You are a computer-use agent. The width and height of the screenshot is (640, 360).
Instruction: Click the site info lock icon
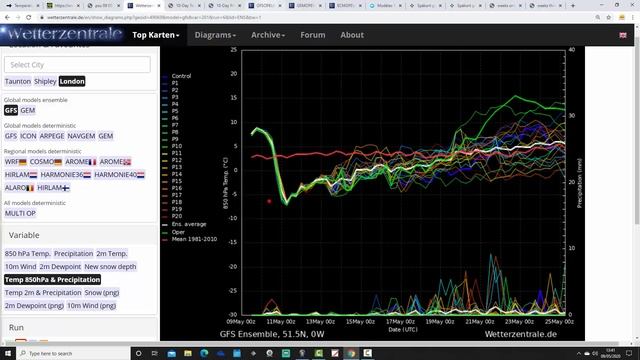click(42, 18)
